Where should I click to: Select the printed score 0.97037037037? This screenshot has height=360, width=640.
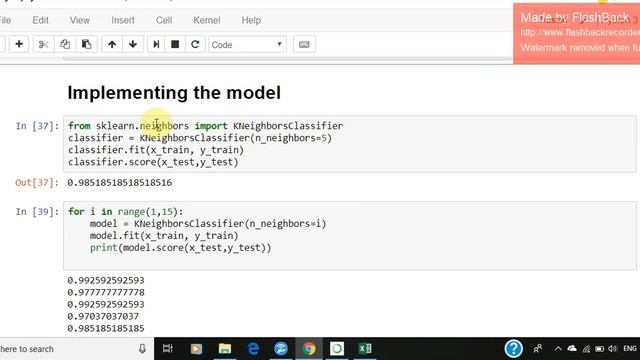(103, 316)
